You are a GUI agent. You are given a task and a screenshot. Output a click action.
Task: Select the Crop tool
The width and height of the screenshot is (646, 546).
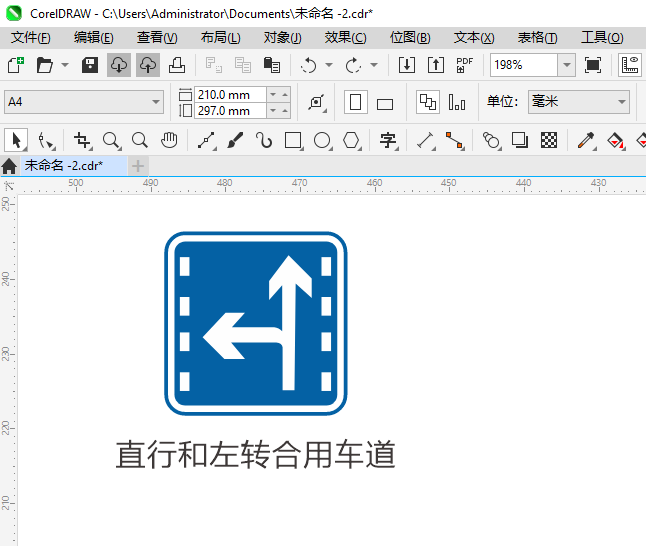pyautogui.click(x=82, y=141)
